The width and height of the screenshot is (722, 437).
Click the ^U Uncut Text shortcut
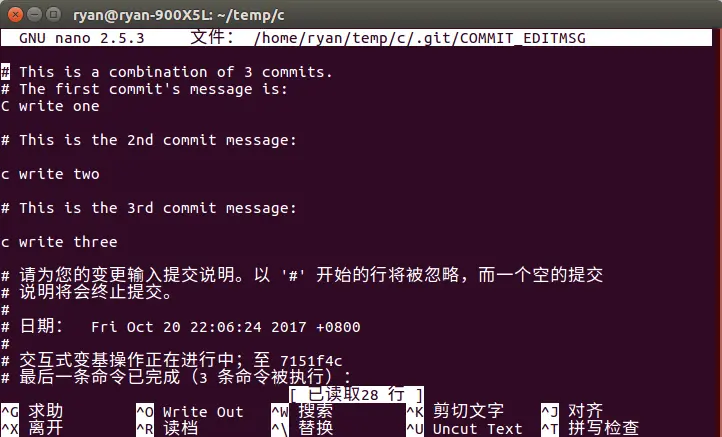[465, 428]
